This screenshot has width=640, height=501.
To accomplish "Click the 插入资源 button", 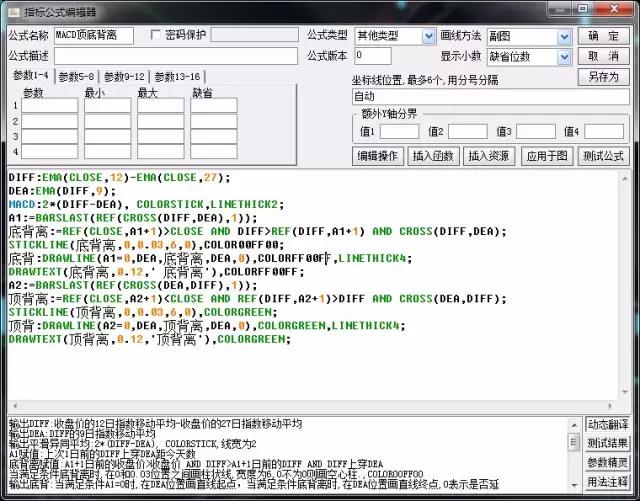I will 488,155.
